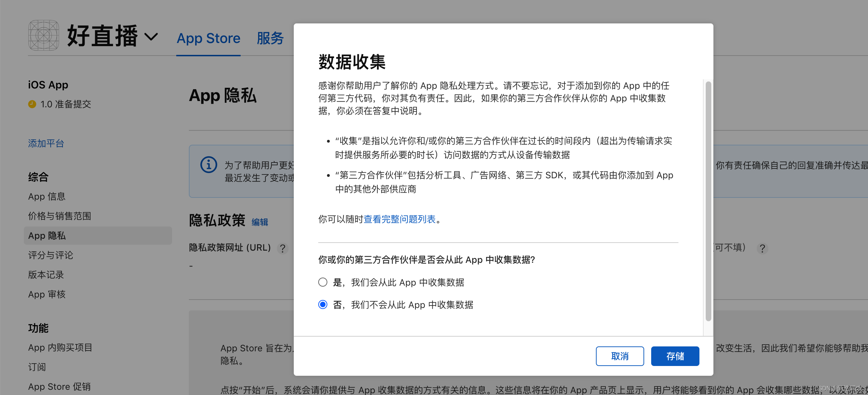Screen dimensions: 868x395
Task: Click the 添加平台 link in sidebar
Action: point(46,143)
